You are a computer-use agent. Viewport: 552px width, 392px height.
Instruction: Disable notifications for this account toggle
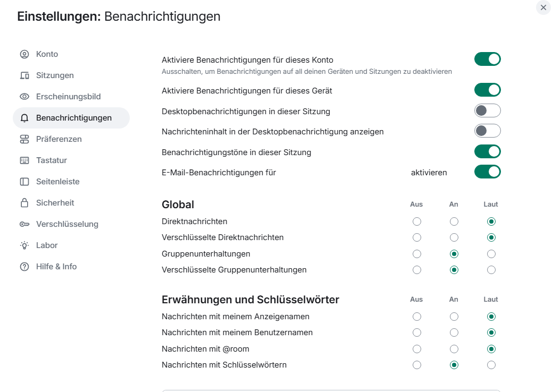pos(487,59)
